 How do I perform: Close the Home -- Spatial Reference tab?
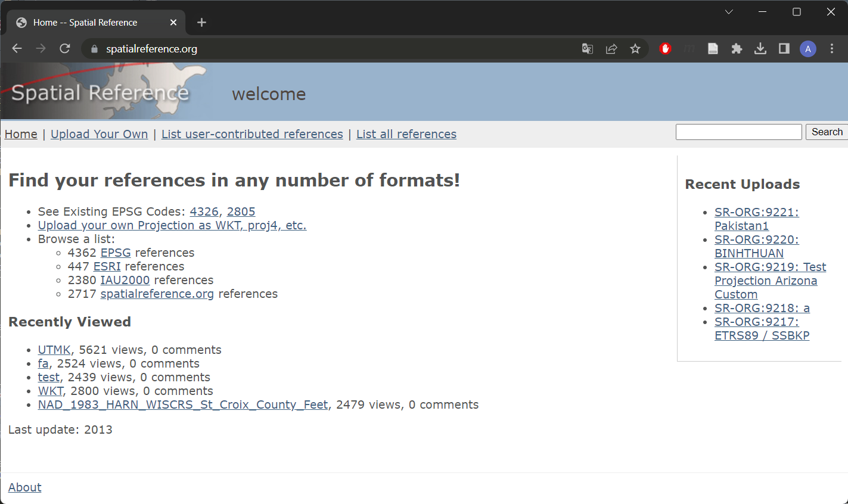[173, 23]
